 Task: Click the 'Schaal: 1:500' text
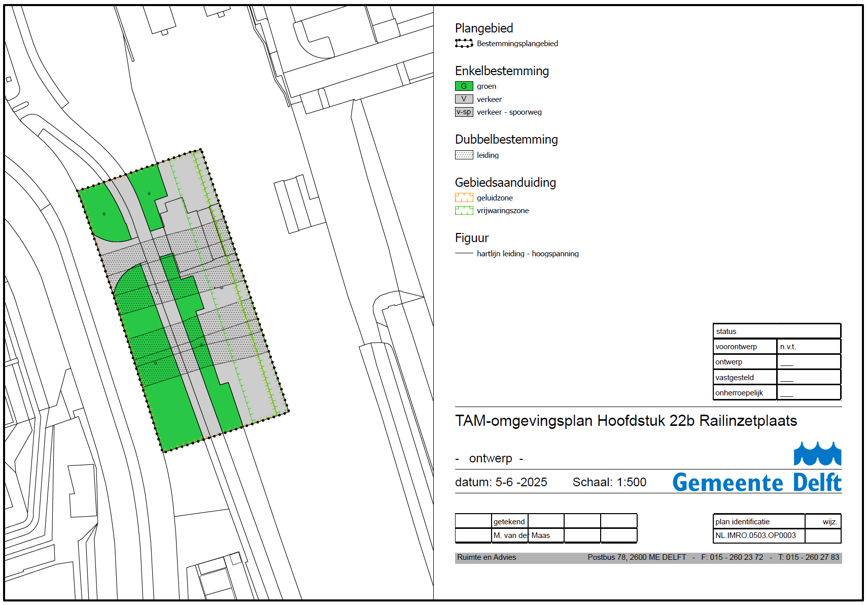(x=609, y=482)
